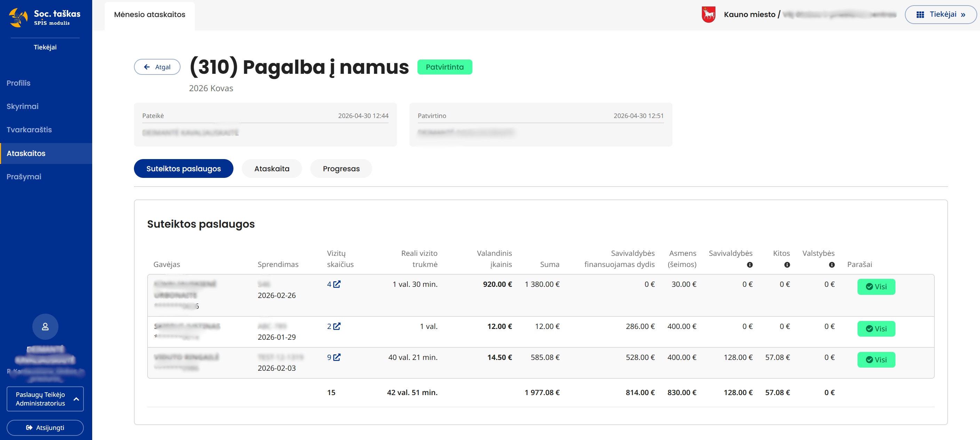Click the 2026-04-30 12:44 submission timestamp

[x=363, y=116]
